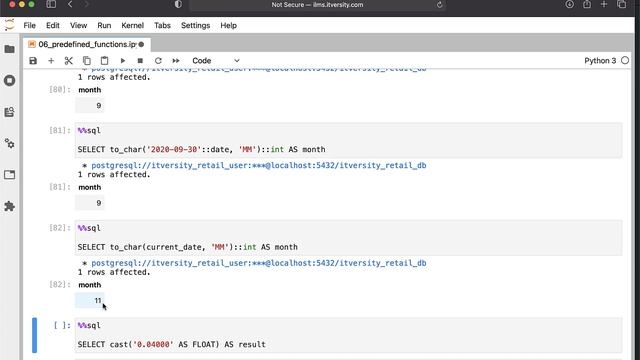Viewport: 640px width, 360px height.
Task: Copy selected cells icon
Action: coord(87,61)
